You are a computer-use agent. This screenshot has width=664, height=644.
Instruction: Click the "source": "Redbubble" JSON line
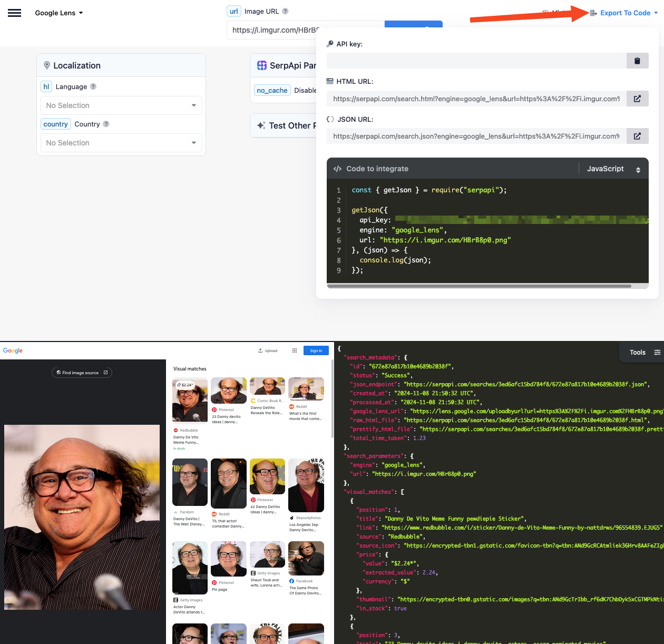pos(391,537)
